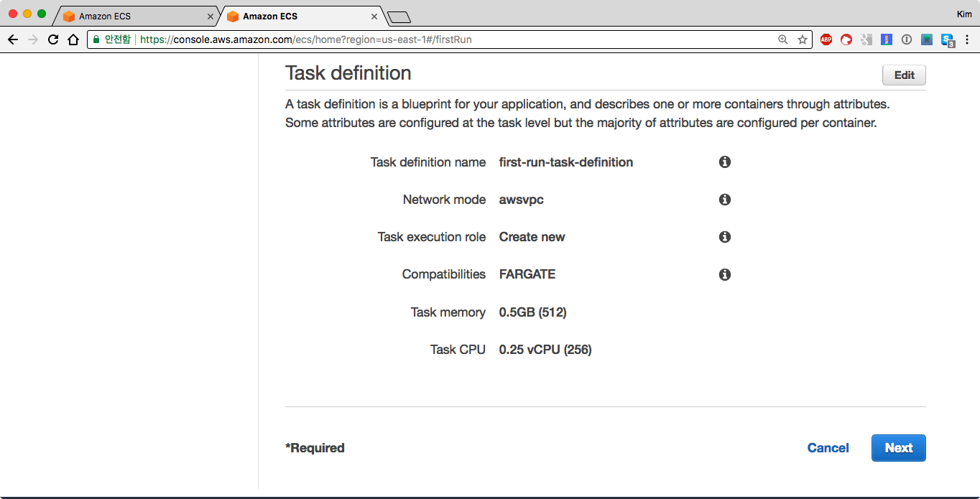Click info icon next to Task execution role

click(x=725, y=237)
